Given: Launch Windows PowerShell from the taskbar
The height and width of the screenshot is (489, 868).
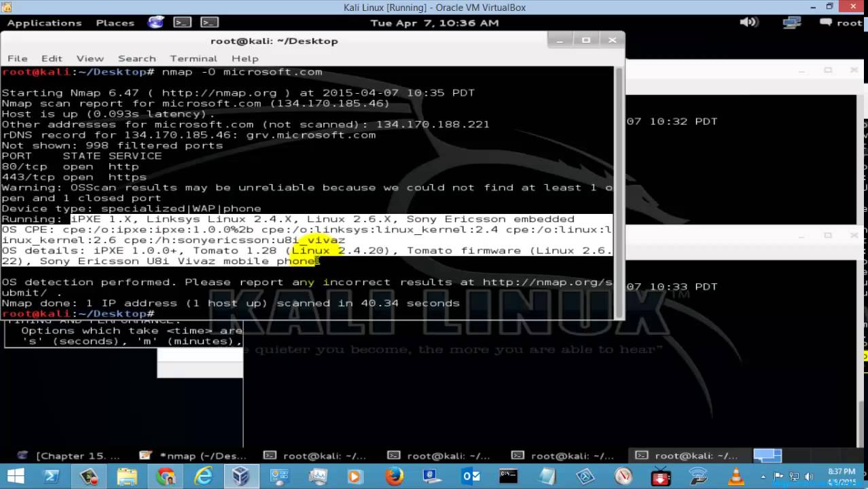Looking at the screenshot, I should pos(52,477).
